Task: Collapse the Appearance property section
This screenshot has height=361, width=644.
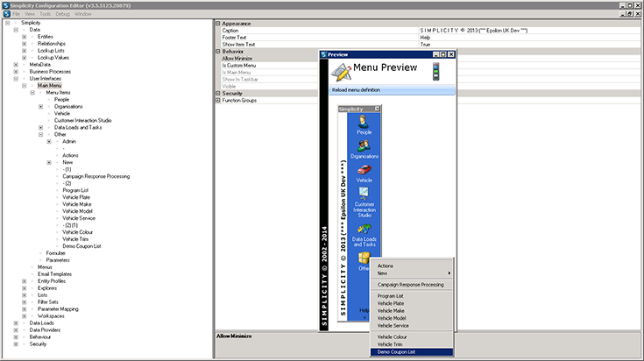Action: 218,24
